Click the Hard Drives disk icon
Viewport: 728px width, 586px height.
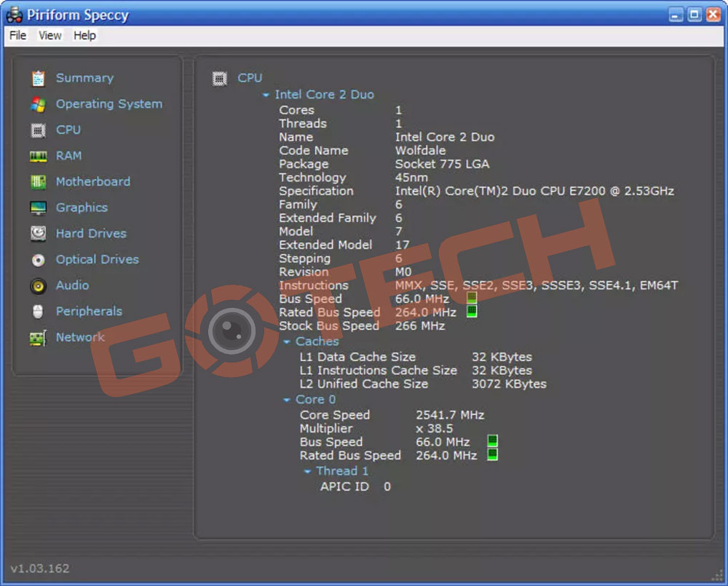39,234
